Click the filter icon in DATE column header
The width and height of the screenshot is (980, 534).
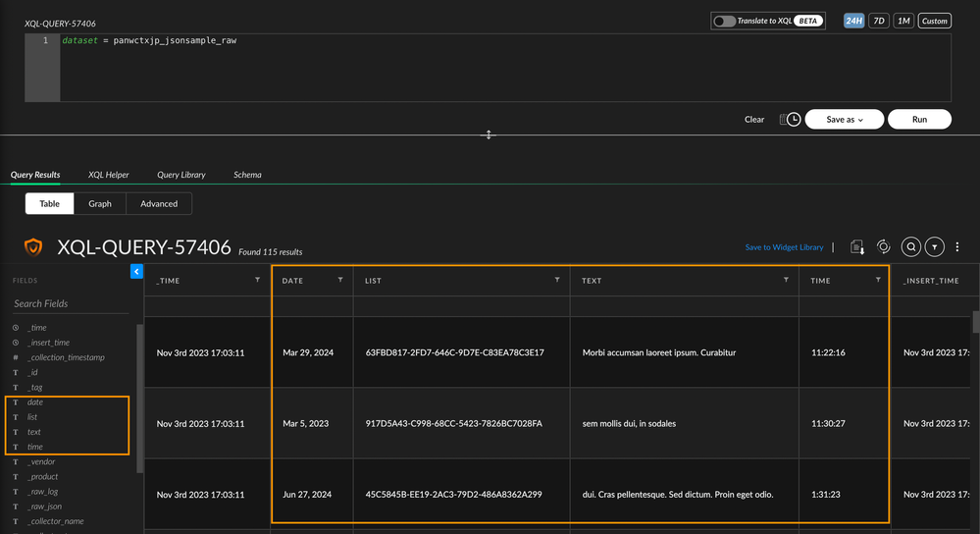[x=340, y=280]
